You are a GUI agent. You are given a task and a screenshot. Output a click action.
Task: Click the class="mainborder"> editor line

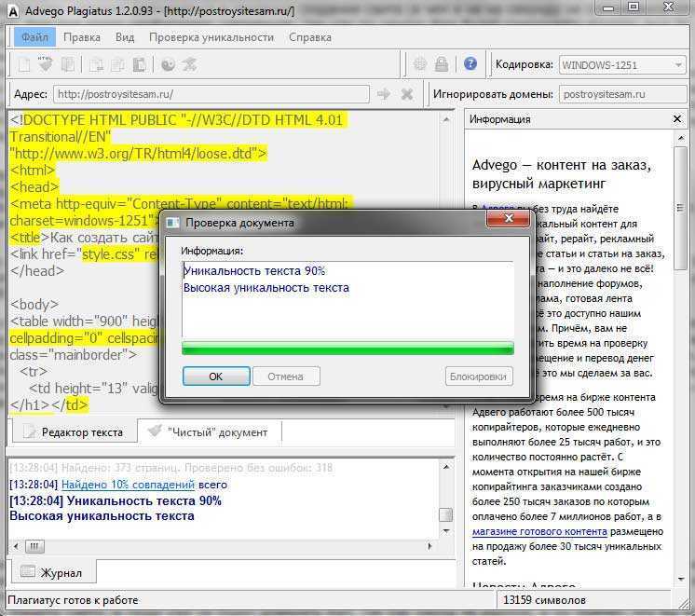pos(74,355)
